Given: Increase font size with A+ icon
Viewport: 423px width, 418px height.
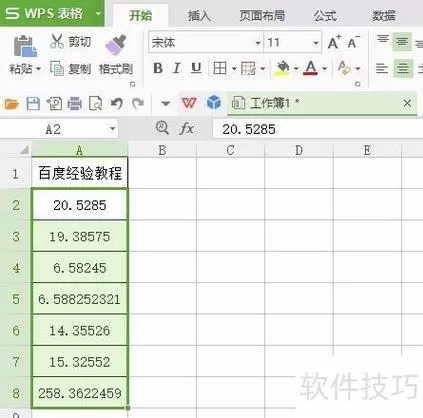Looking at the screenshot, I should click(x=334, y=42).
